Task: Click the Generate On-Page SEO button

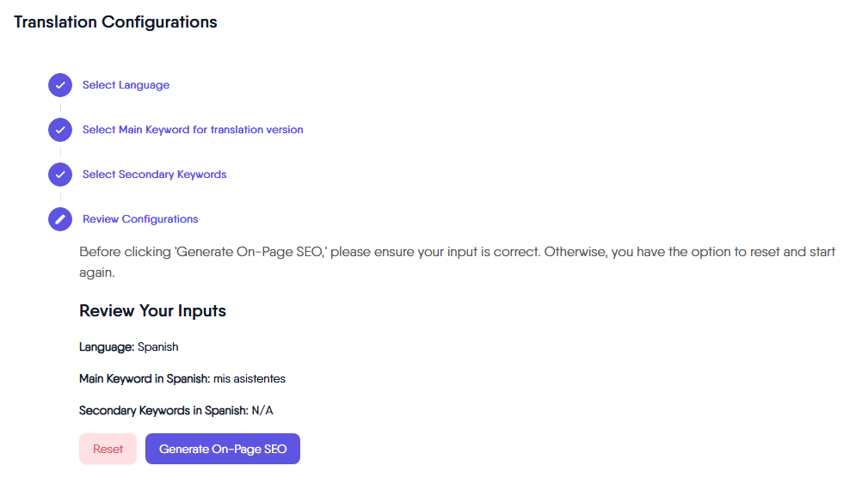Action: click(223, 449)
